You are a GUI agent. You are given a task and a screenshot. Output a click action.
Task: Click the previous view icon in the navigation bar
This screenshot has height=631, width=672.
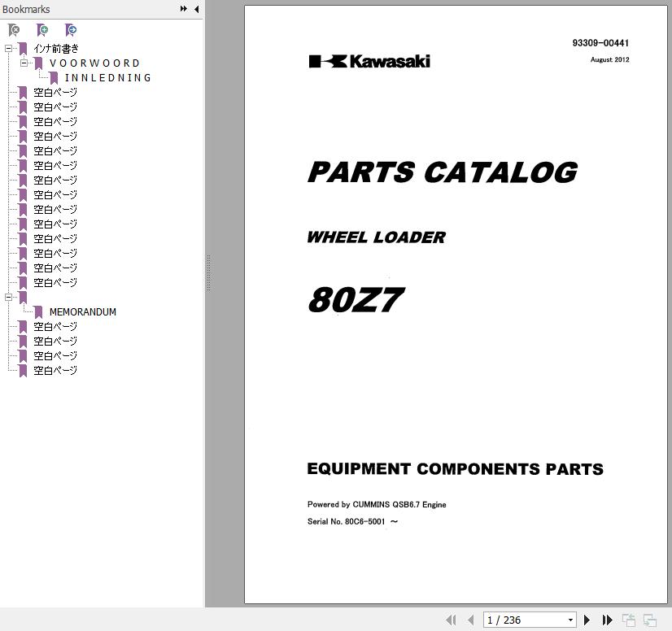point(629,620)
